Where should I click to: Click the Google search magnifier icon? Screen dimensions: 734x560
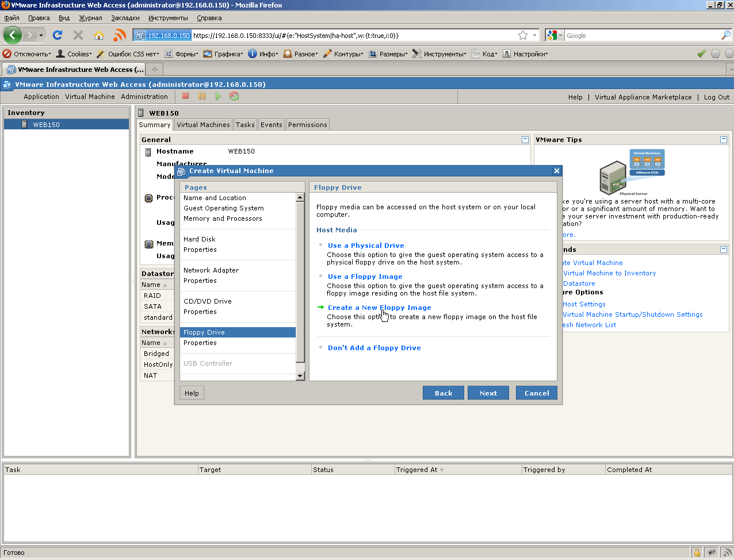(725, 35)
